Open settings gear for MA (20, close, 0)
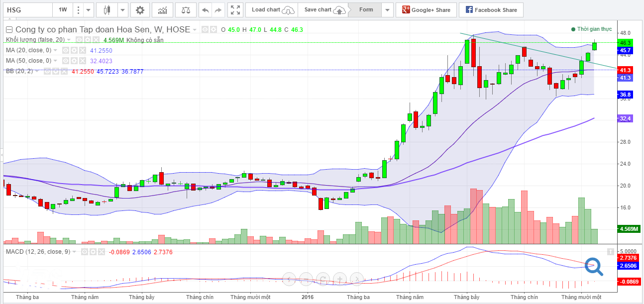The height and width of the screenshot is (304, 644). point(74,50)
